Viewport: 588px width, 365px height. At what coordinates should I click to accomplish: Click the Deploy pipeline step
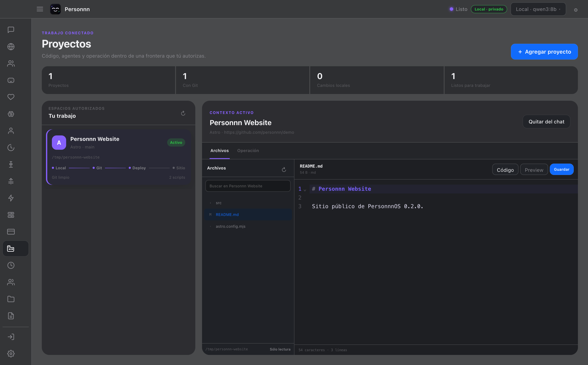pos(137,168)
